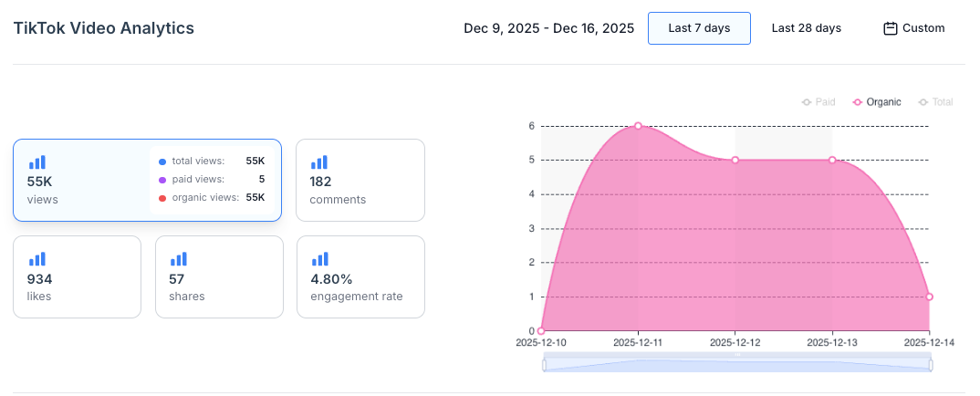Open the Custom date range picker
The height and width of the screenshot is (396, 980).
(x=914, y=28)
